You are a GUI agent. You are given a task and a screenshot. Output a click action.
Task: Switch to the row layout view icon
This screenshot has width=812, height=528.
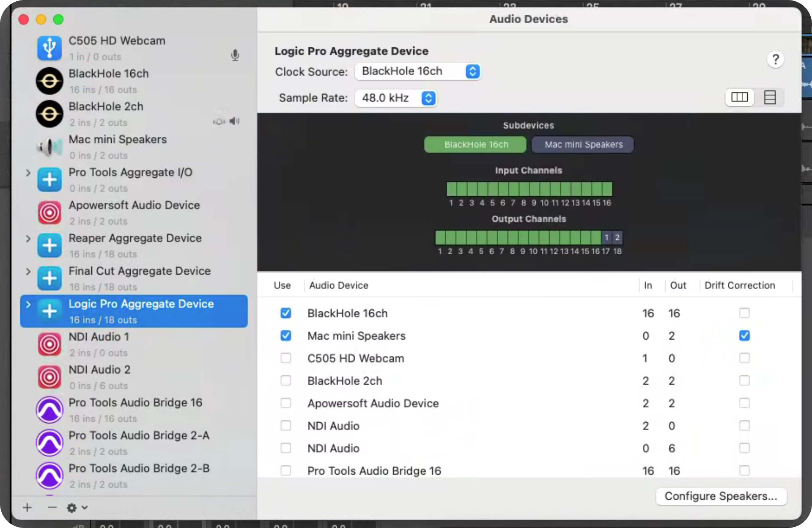(770, 97)
